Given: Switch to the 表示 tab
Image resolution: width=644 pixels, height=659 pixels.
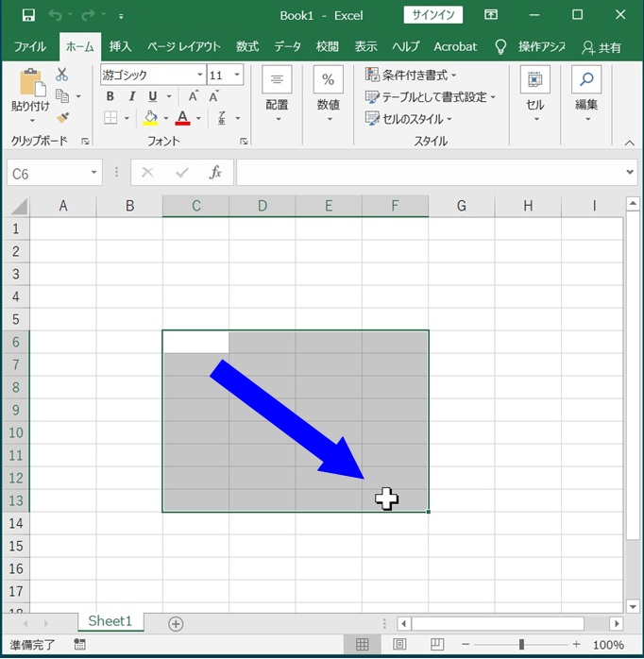Looking at the screenshot, I should (365, 46).
